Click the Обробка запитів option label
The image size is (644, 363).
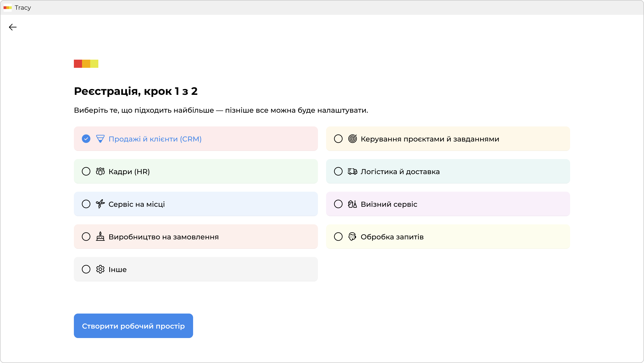[392, 237]
